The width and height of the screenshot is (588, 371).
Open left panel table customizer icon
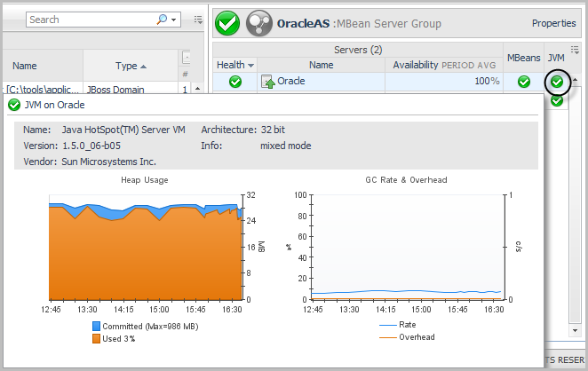click(198, 20)
